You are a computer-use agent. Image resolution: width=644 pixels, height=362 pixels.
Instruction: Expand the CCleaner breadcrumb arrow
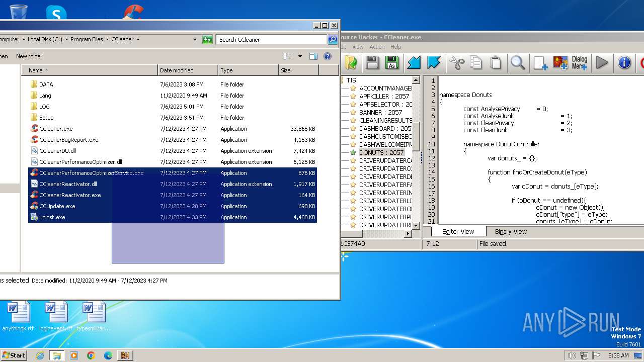coord(138,39)
